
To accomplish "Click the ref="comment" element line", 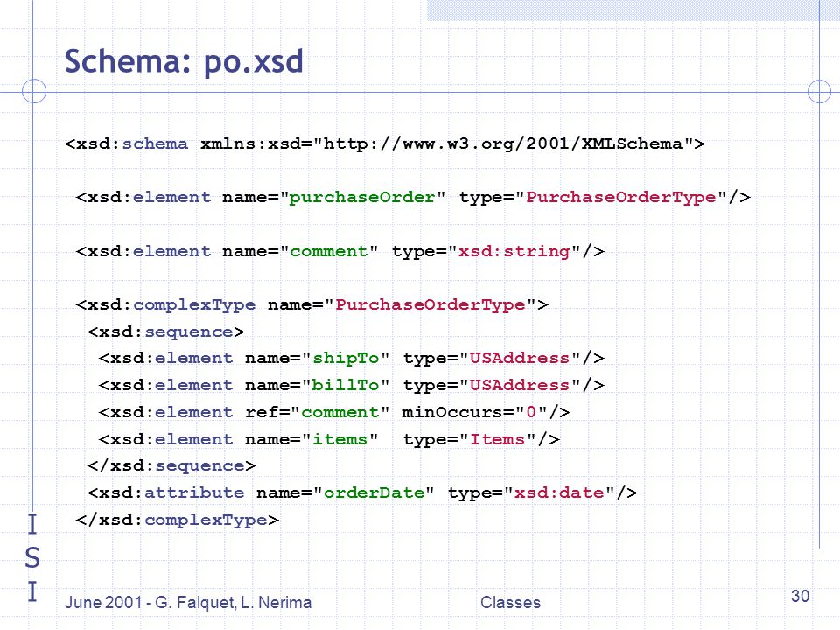I will [335, 412].
